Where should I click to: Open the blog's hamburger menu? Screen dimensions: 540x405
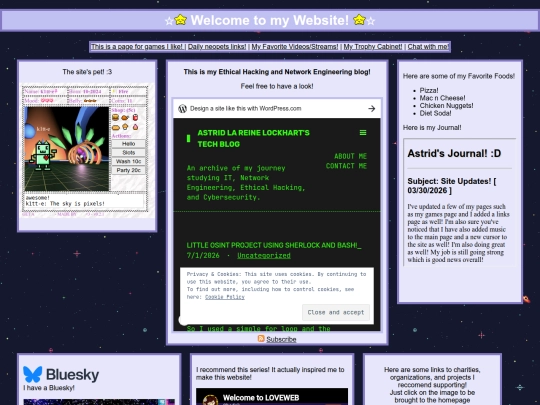[363, 133]
